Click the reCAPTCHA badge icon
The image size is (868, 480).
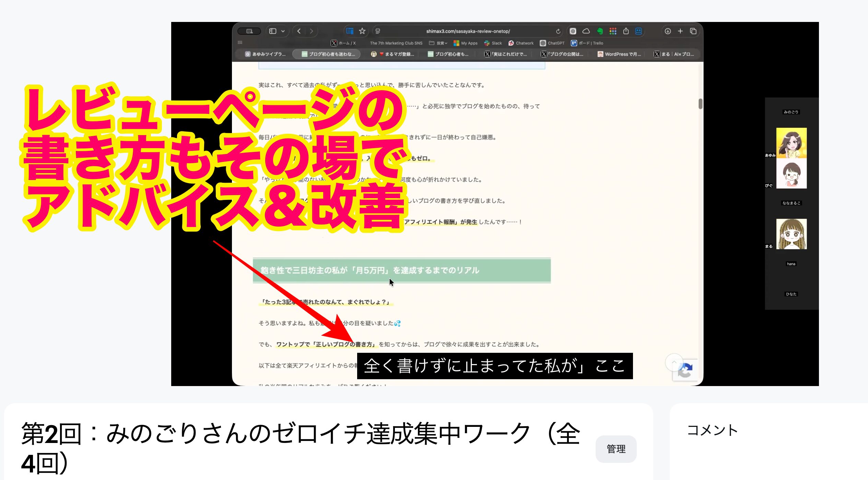pos(685,370)
